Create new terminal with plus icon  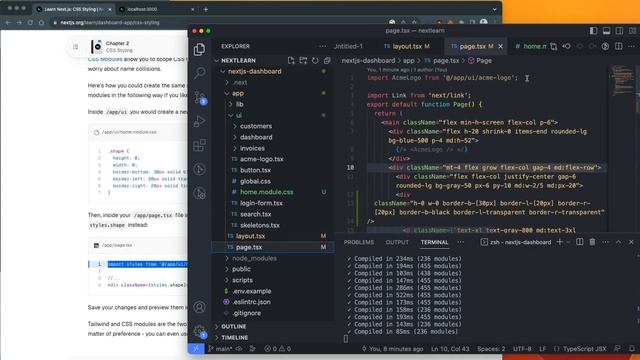[x=560, y=242]
